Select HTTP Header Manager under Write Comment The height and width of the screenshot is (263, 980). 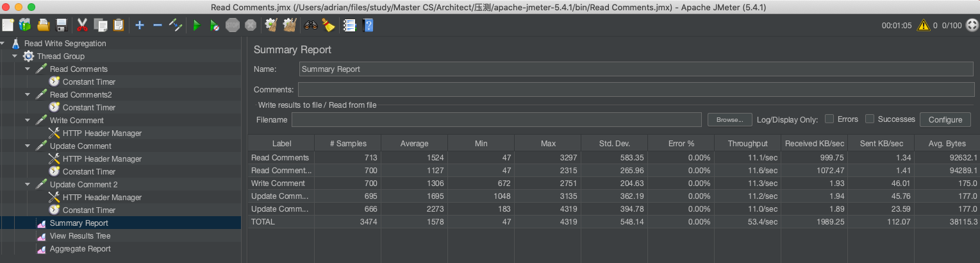pos(103,133)
